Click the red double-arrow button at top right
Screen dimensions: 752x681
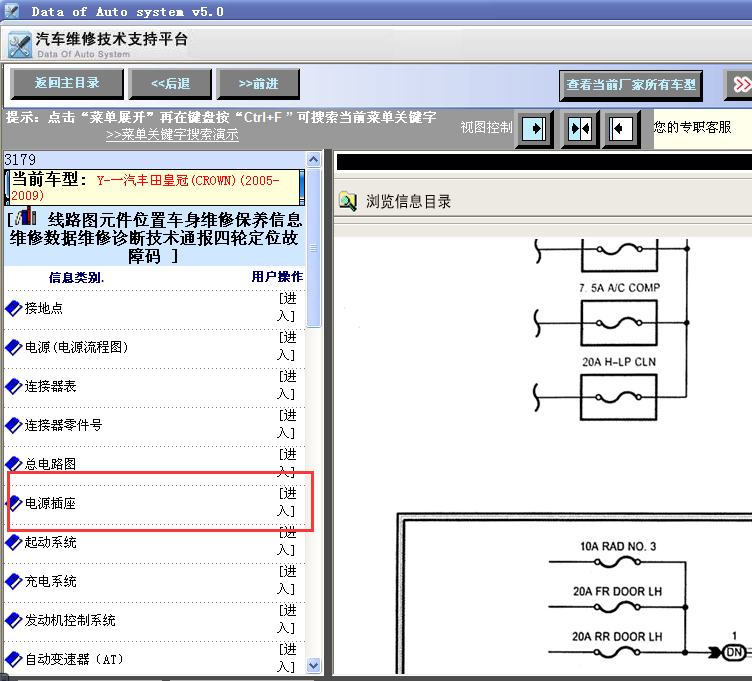point(740,85)
